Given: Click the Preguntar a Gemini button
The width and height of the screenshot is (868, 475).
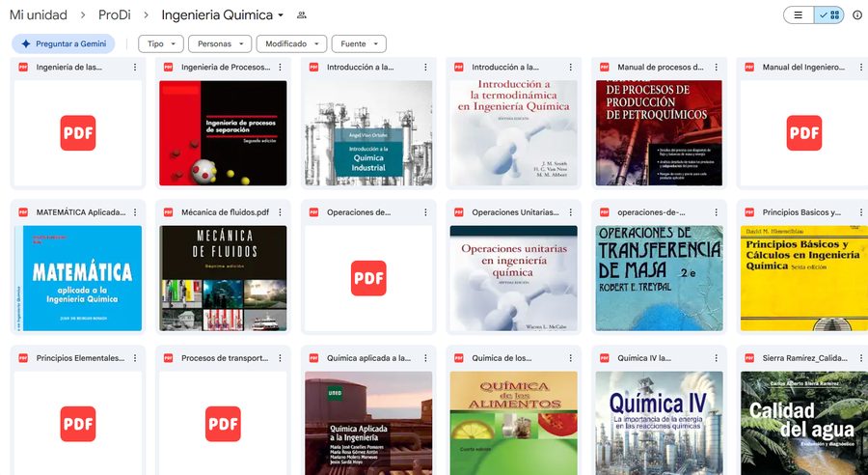Looking at the screenshot, I should [63, 43].
